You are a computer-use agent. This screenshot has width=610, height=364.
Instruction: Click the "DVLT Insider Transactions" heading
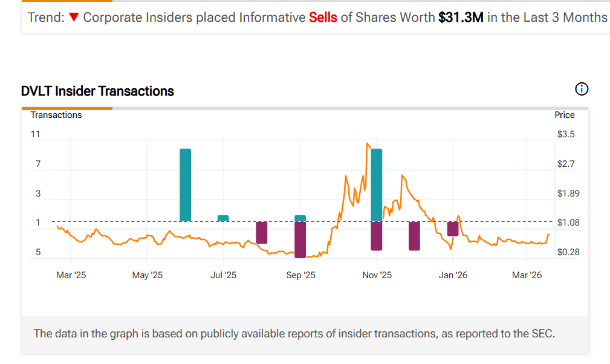click(97, 91)
